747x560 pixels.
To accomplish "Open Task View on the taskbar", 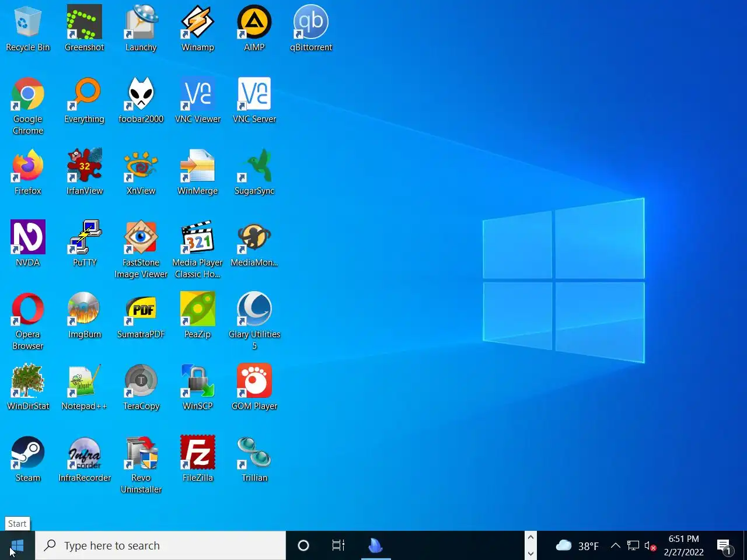I will tap(338, 545).
